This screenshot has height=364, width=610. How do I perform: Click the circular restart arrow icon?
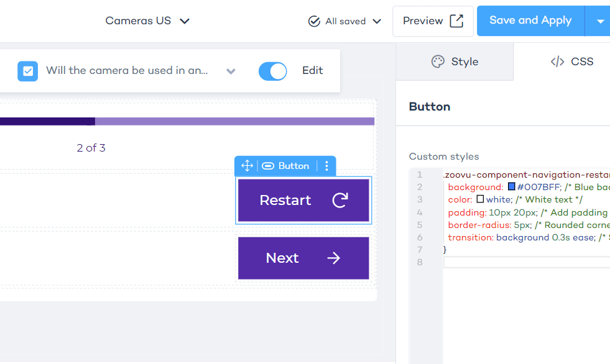(x=340, y=200)
